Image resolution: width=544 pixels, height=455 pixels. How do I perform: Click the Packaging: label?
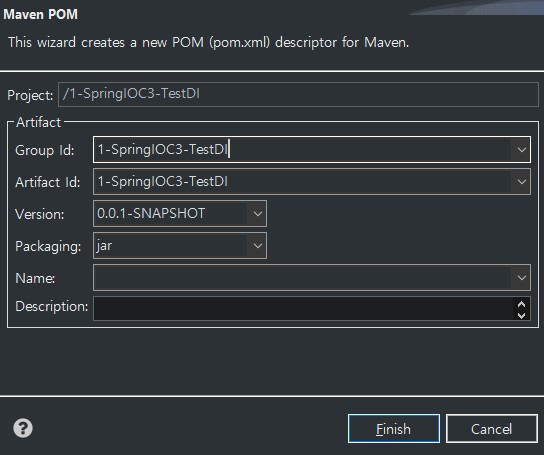pyautogui.click(x=48, y=246)
